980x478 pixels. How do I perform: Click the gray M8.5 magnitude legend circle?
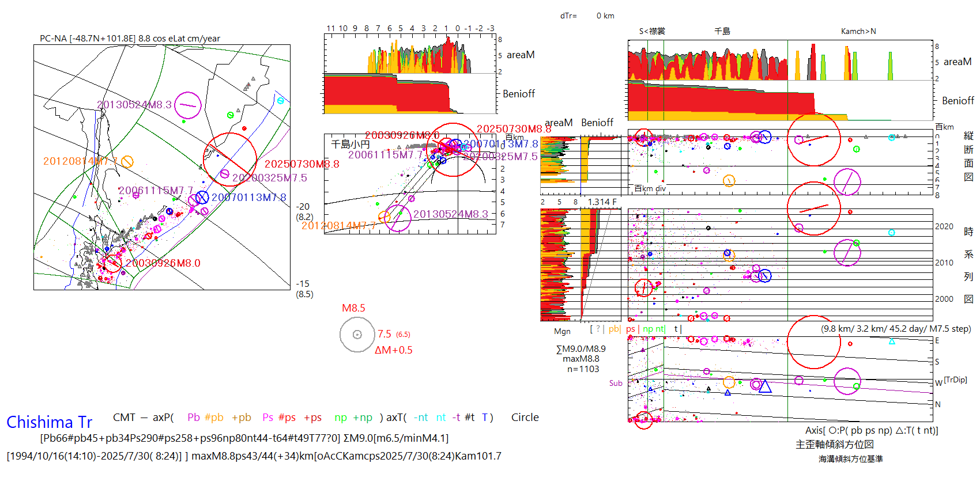pyautogui.click(x=357, y=335)
